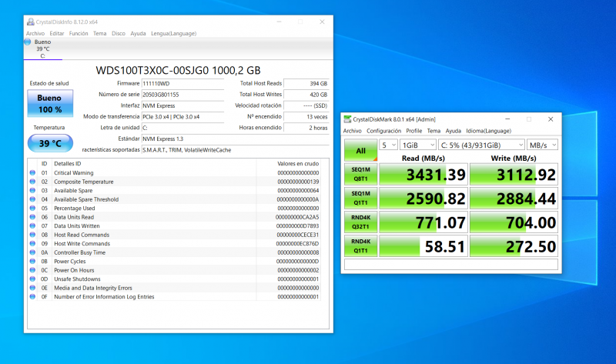The height and width of the screenshot is (364, 616).
Task: Expand the C: 5% drive dropdown
Action: [x=482, y=145]
